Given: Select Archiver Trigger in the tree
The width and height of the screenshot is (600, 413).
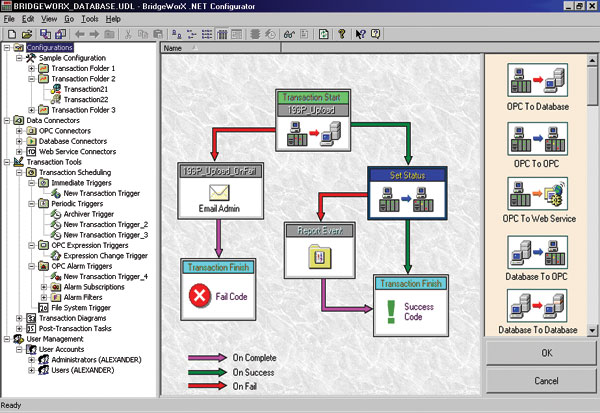Looking at the screenshot, I should tap(89, 214).
